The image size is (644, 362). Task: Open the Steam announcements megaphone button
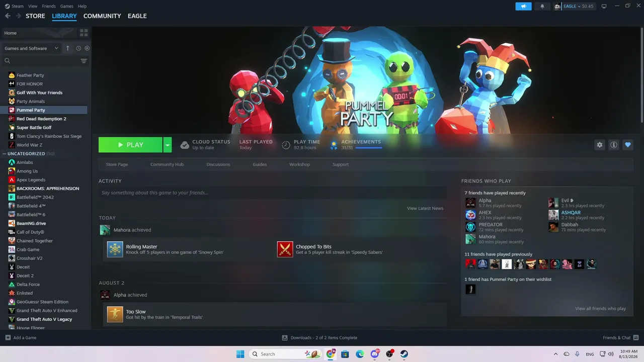point(523,6)
